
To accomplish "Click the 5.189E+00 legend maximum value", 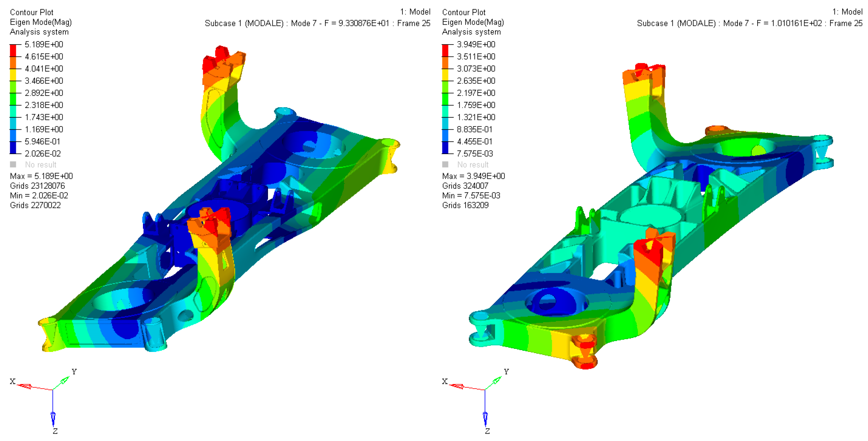I will click(x=44, y=45).
